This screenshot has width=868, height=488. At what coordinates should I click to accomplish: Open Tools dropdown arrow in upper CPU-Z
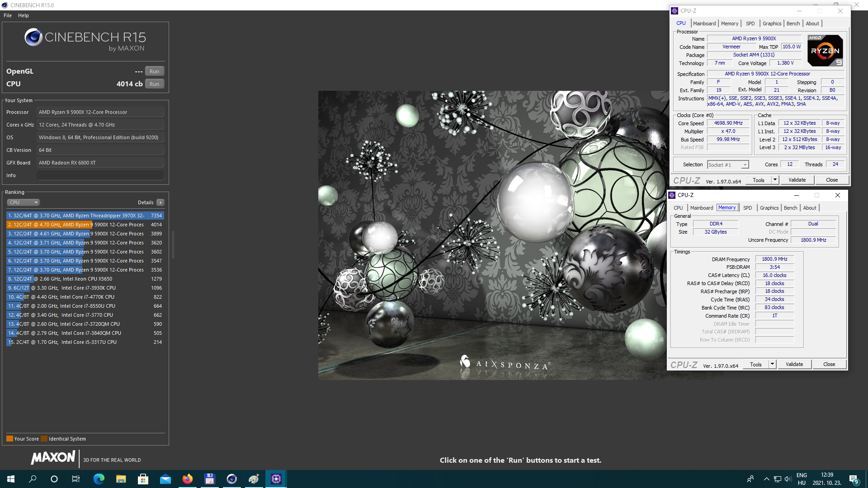[x=775, y=180]
